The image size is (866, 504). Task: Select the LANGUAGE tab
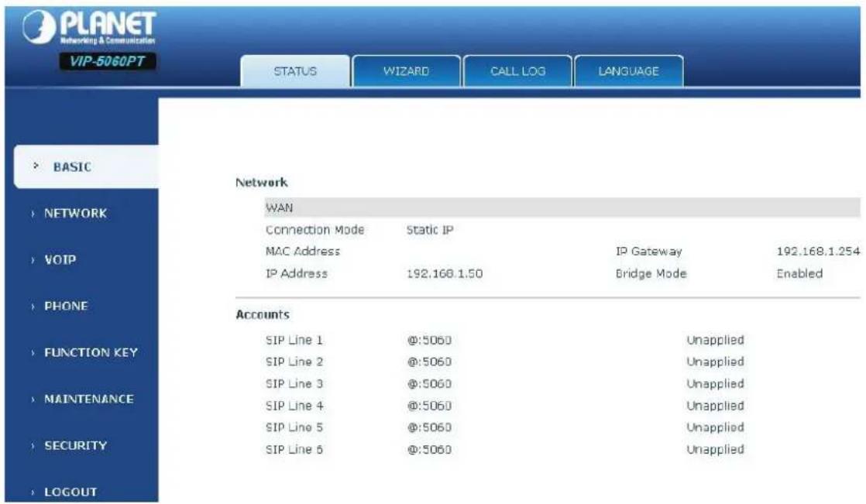628,71
